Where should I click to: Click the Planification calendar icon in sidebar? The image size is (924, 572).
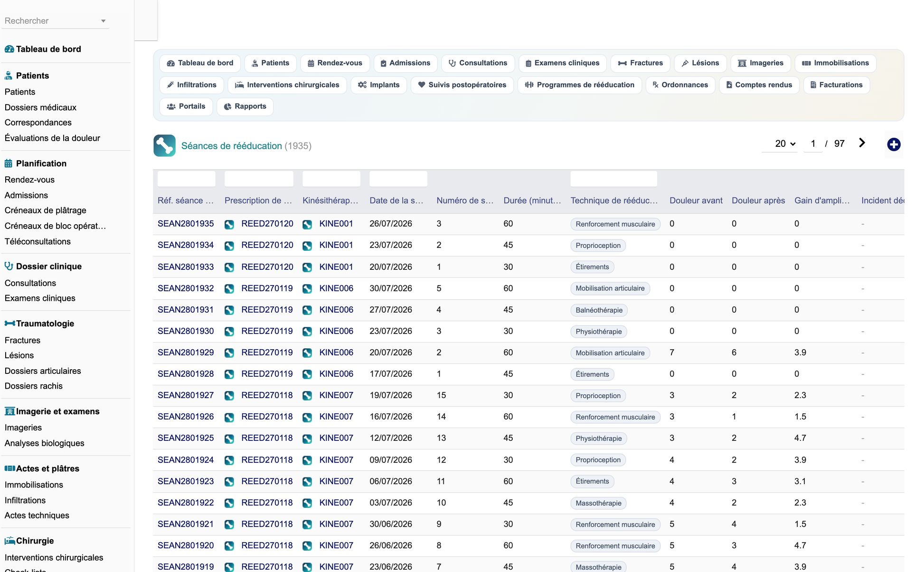pyautogui.click(x=9, y=163)
